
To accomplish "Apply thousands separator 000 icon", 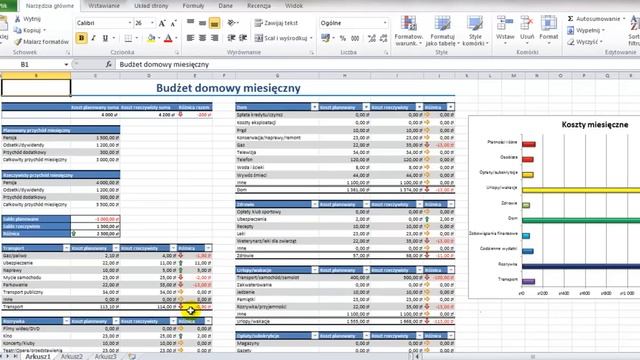I will pyautogui.click(x=355, y=38).
